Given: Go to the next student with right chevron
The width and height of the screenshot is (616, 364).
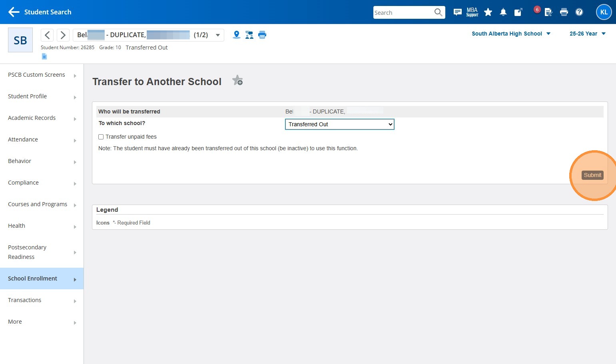Looking at the screenshot, I should click(x=63, y=35).
